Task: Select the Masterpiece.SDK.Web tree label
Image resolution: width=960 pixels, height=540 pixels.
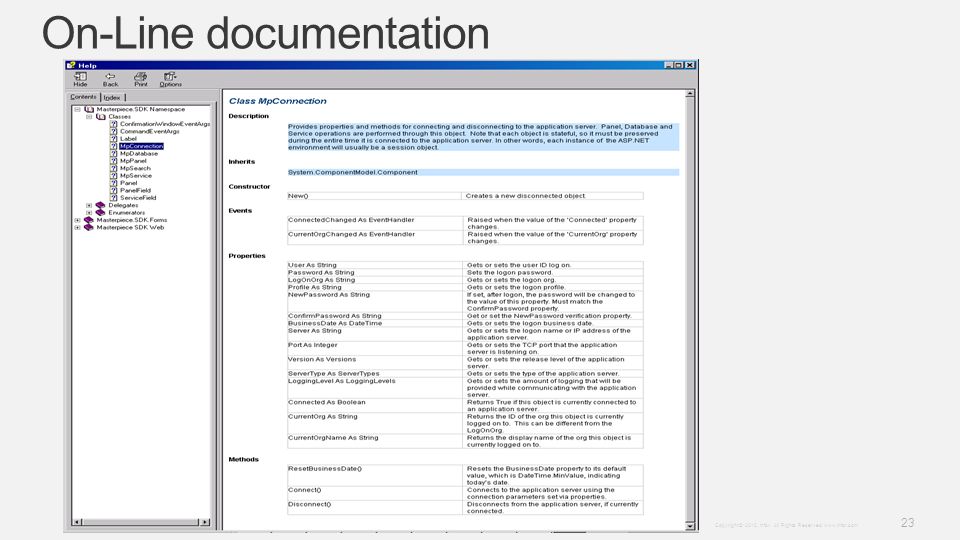Action: (130, 227)
